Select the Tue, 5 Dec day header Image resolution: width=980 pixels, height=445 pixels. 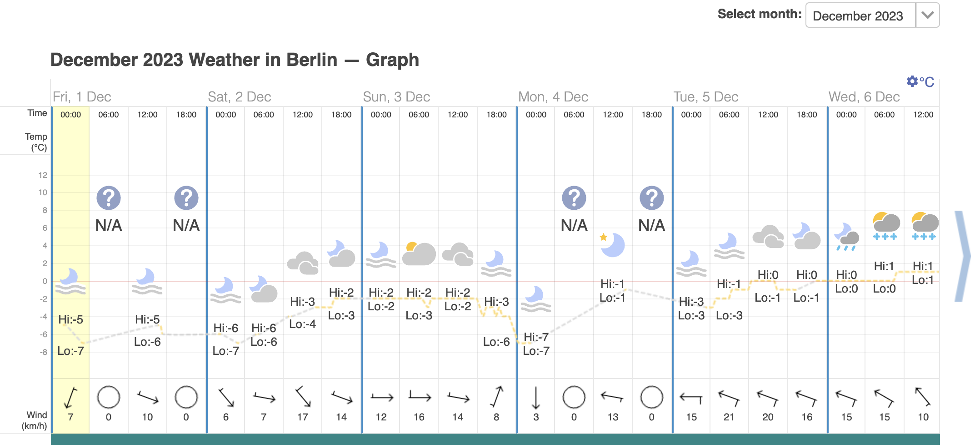pyautogui.click(x=706, y=97)
